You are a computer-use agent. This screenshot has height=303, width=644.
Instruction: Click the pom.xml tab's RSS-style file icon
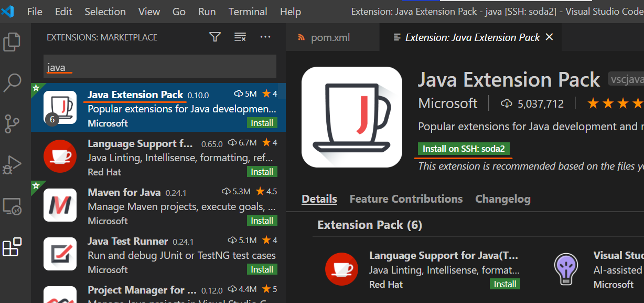(301, 37)
